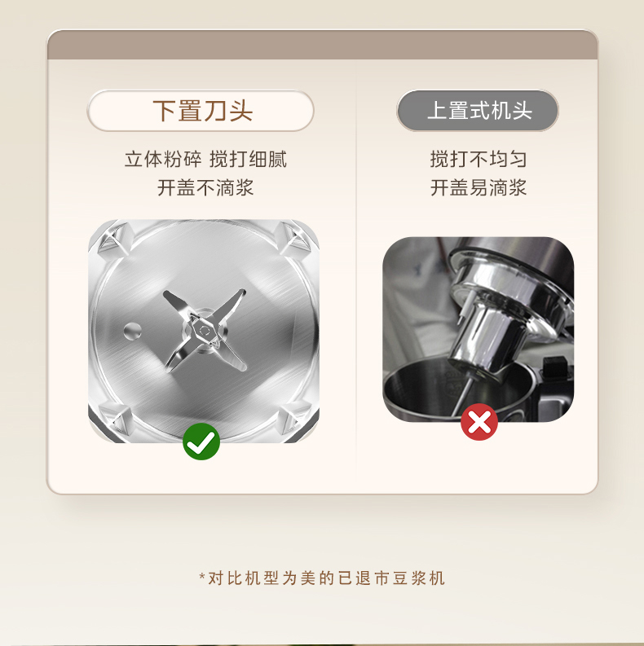Viewport: 644px width, 646px height.
Task: Select the 下置刀头 pill label
Action: (x=201, y=111)
